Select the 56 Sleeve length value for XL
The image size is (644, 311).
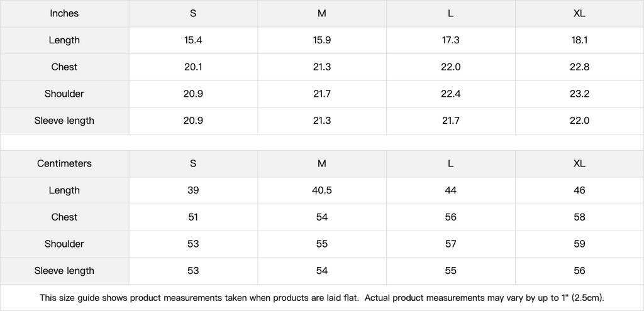click(579, 271)
